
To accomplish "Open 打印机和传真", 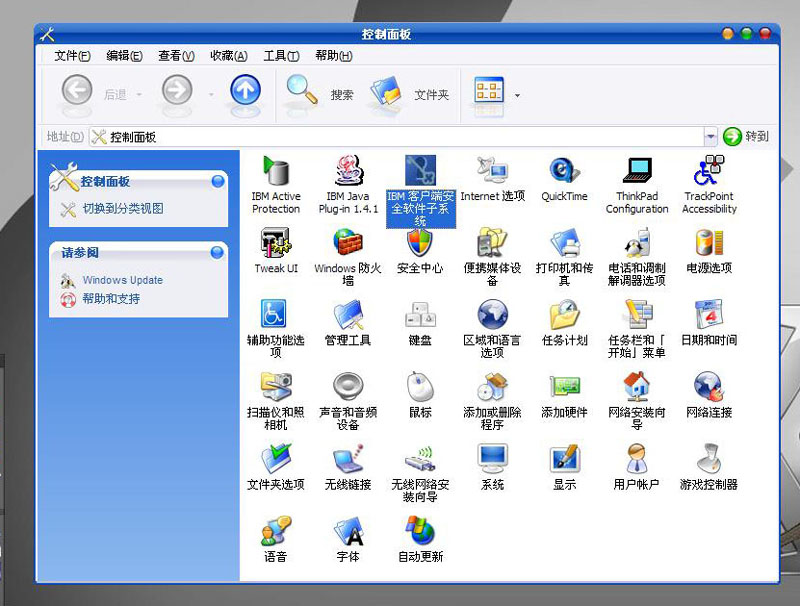I will [564, 257].
